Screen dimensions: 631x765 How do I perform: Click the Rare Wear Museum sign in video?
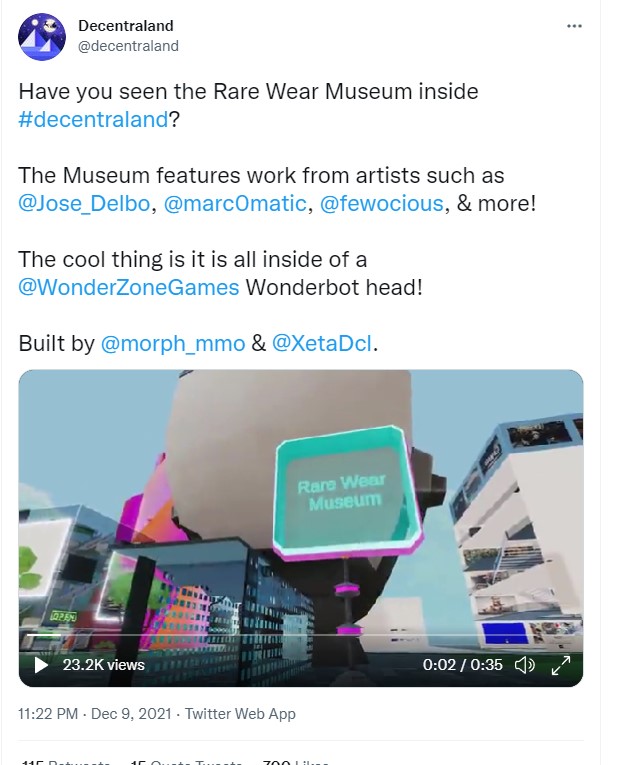click(344, 491)
